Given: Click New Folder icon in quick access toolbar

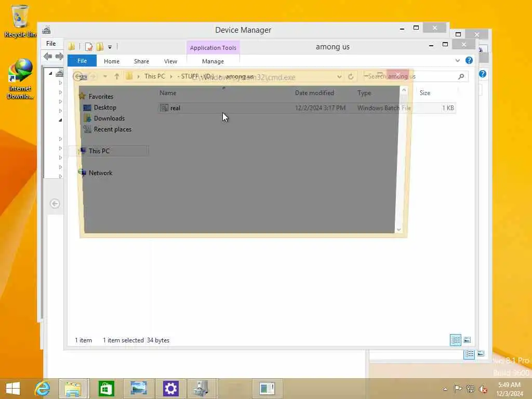Looking at the screenshot, I should [100, 47].
